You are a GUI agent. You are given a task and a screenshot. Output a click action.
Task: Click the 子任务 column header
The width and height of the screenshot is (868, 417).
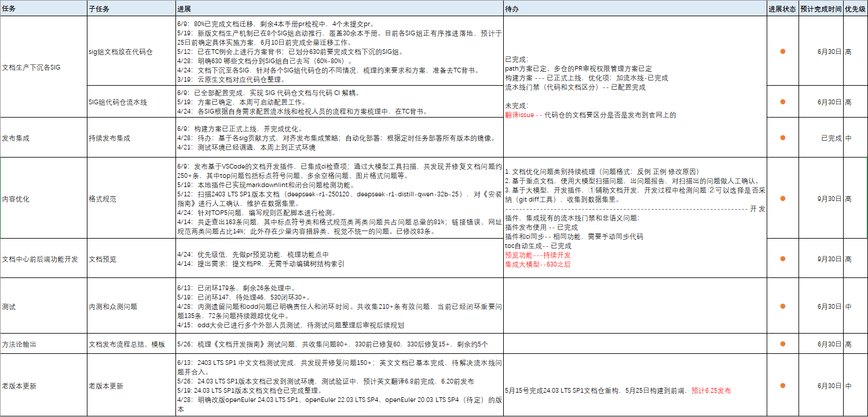tap(98, 9)
